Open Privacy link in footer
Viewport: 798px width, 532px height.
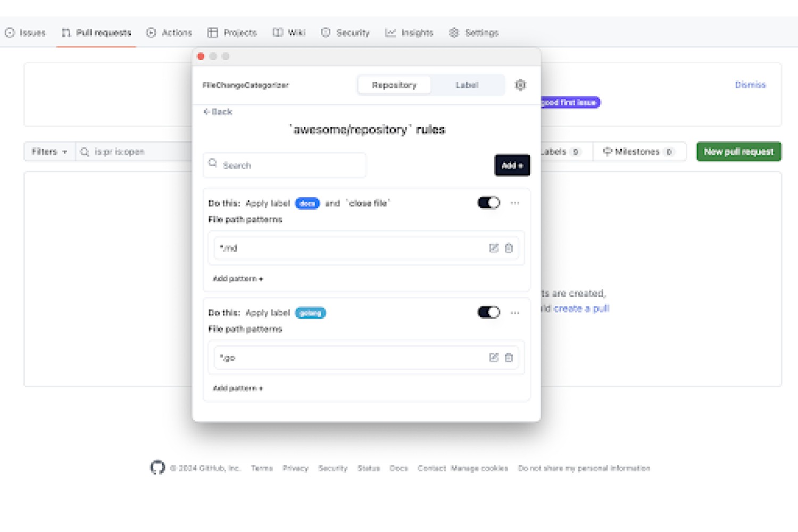(x=295, y=468)
